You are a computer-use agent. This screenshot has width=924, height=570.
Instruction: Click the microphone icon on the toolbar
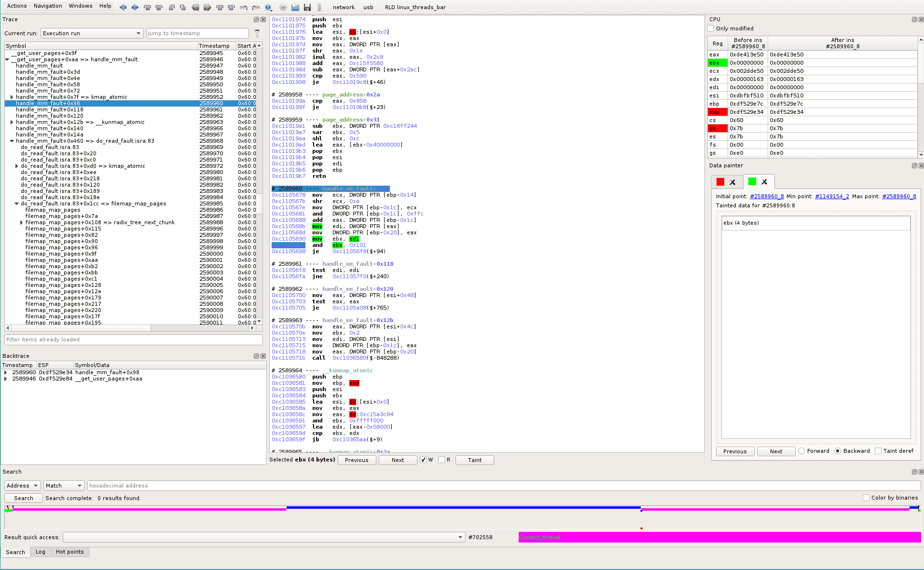click(319, 7)
